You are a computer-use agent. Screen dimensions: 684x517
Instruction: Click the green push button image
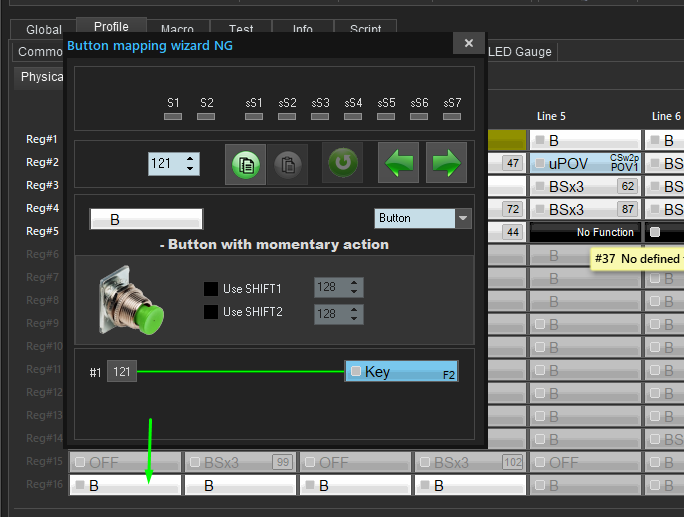pyautogui.click(x=132, y=300)
